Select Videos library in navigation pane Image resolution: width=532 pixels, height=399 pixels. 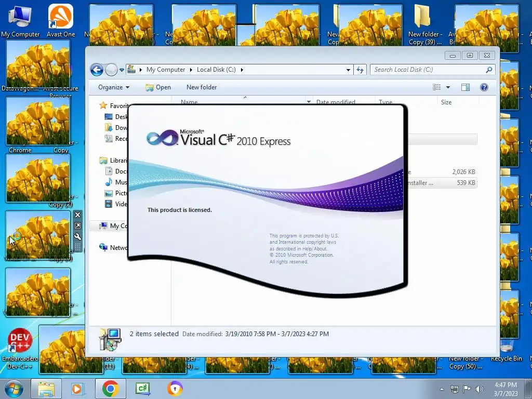116,204
